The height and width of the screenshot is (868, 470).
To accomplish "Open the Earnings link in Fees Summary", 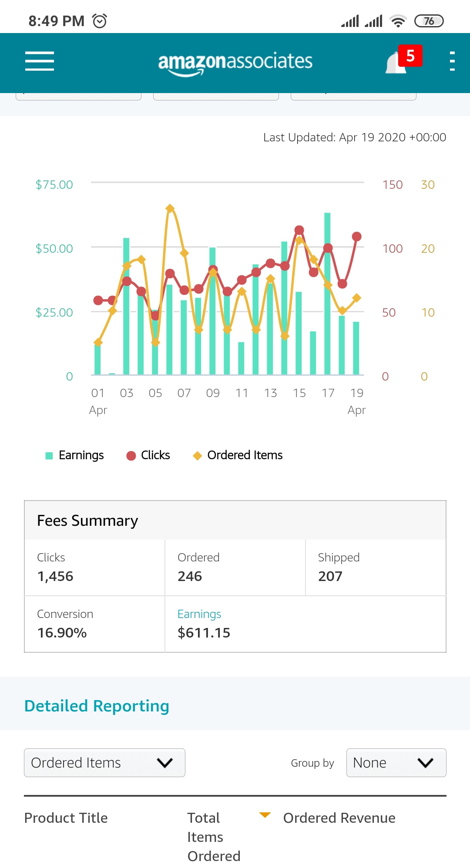I will (199, 614).
